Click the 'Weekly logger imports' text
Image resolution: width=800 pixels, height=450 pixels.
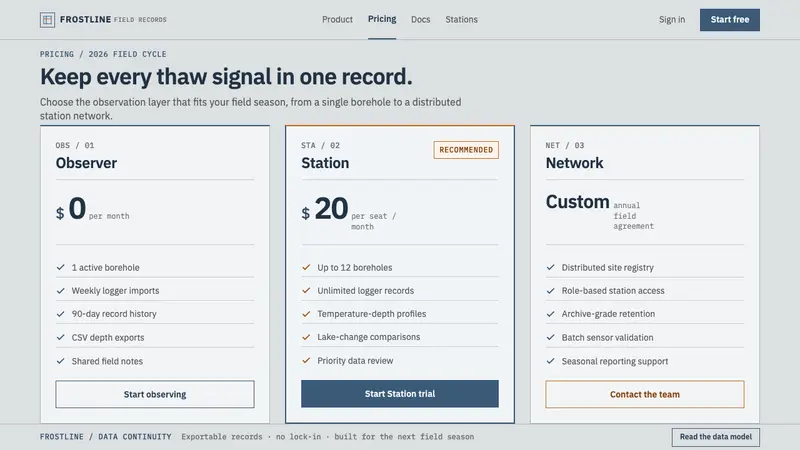coord(115,291)
